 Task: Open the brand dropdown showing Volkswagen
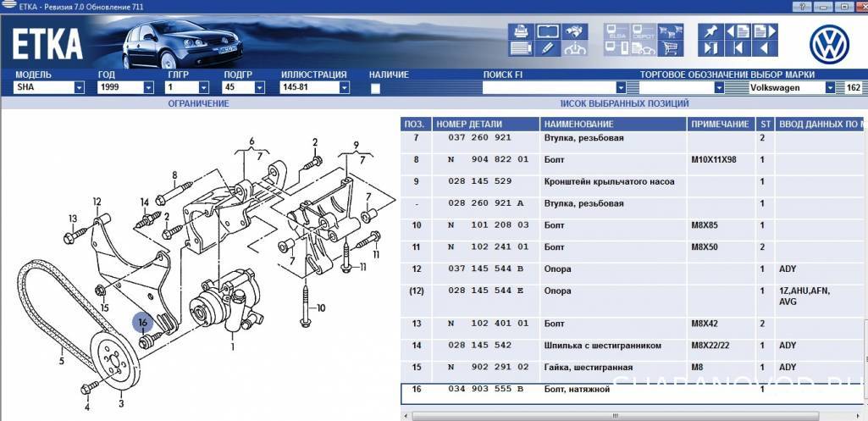click(829, 87)
